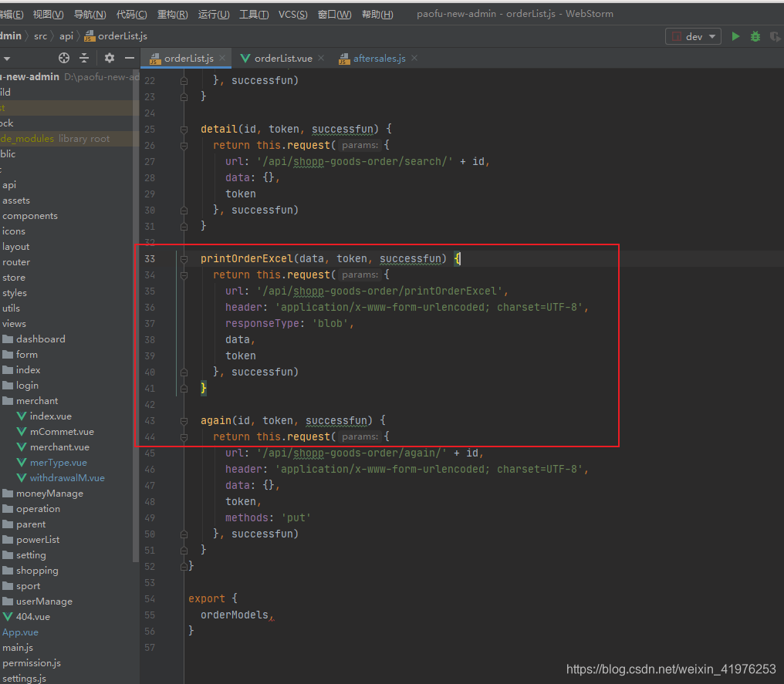The image size is (784, 684).
Task: Open the 重构(R) menu
Action: click(x=173, y=14)
